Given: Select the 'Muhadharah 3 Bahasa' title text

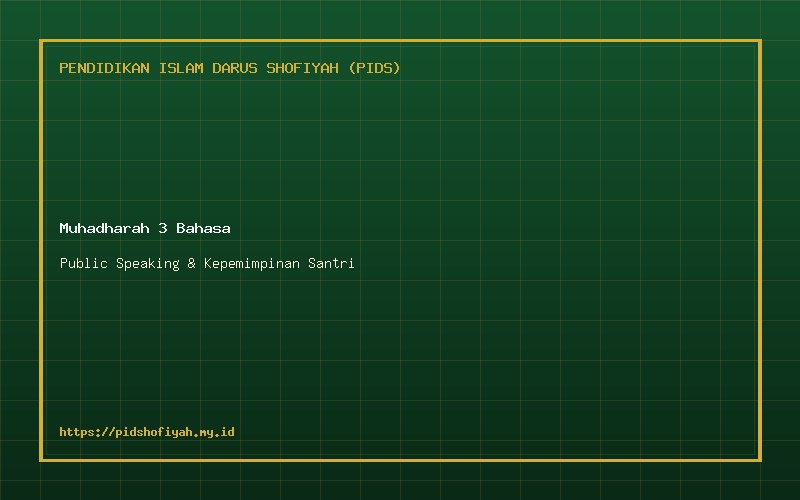Looking at the screenshot, I should coord(145,228).
